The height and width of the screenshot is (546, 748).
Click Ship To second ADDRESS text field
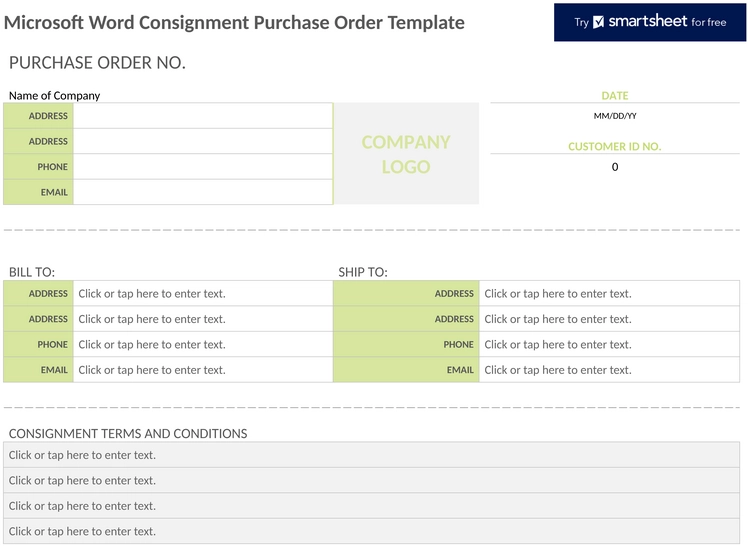[x=609, y=319]
